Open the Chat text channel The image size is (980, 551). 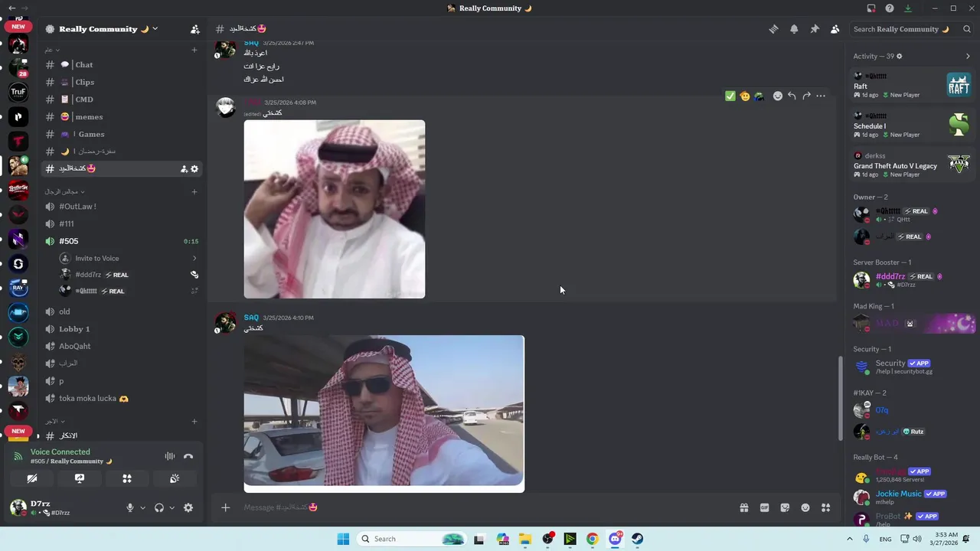122,65
